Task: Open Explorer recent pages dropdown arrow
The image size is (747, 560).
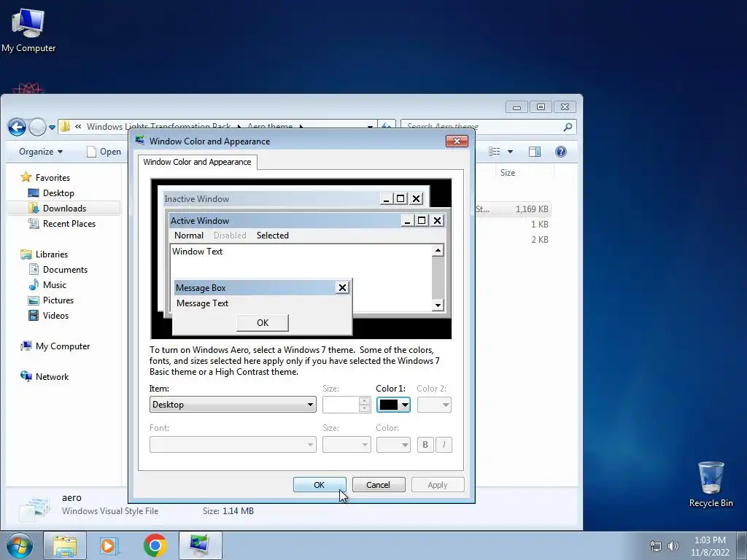Action: [x=52, y=127]
